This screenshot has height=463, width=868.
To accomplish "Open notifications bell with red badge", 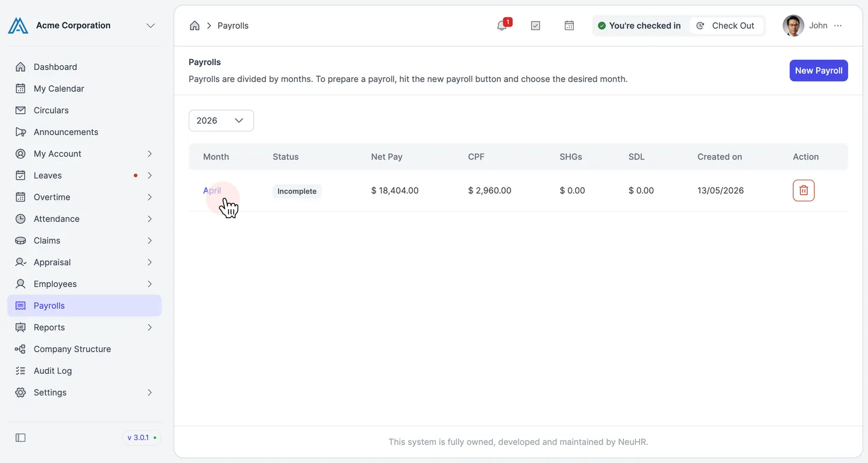I will tap(502, 25).
